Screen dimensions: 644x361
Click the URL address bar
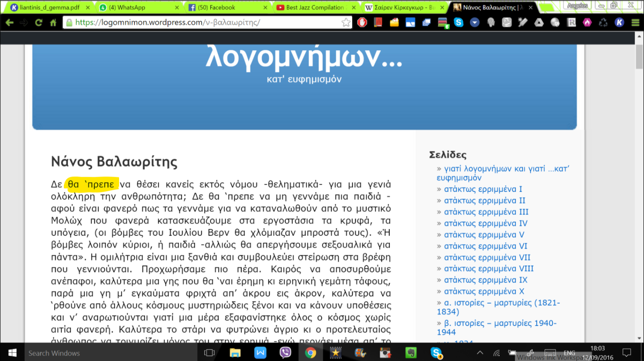point(204,22)
